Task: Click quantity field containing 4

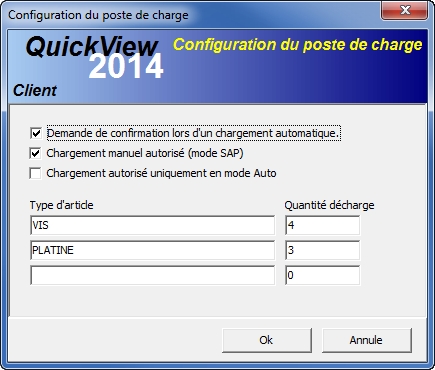Action: click(x=322, y=225)
